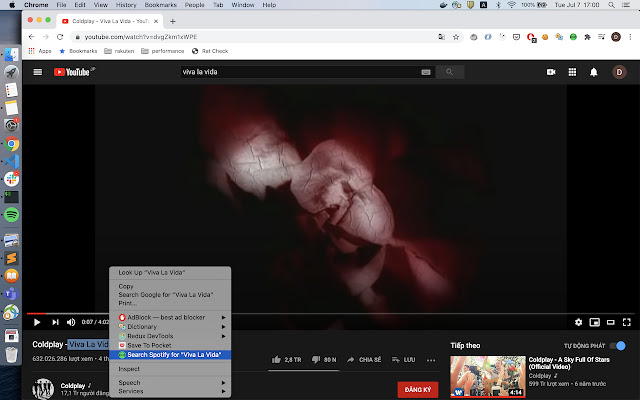Open more actions three-dot menu
Image resolution: width=640 pixels, height=400 pixels.
pyautogui.click(x=431, y=360)
